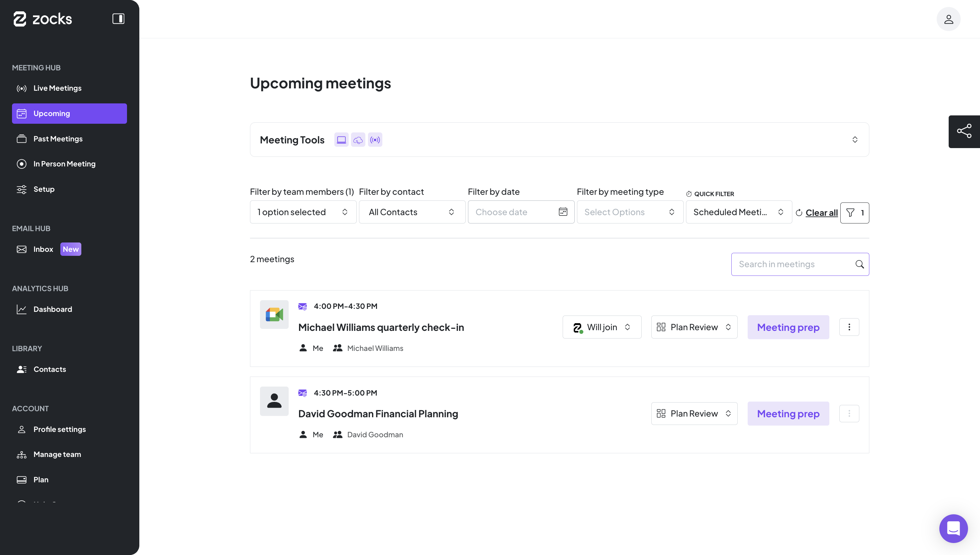Open the user profile avatar icon
This screenshot has height=555, width=980.
948,19
